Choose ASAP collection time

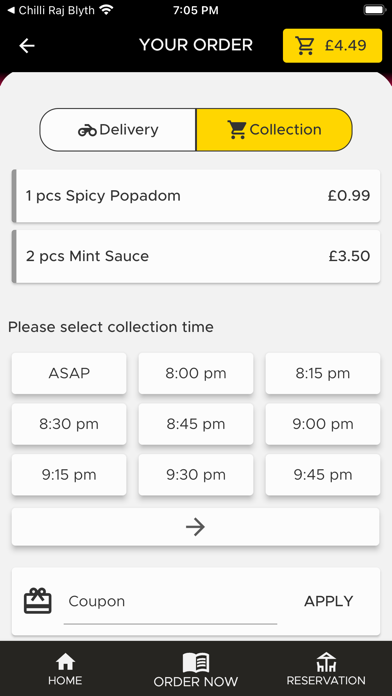point(69,373)
